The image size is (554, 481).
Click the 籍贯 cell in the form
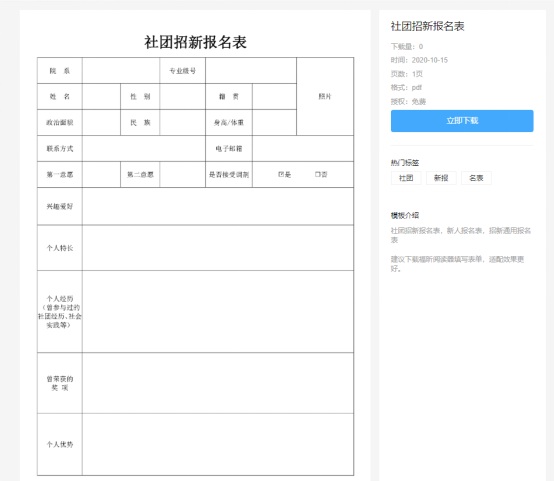229,96
